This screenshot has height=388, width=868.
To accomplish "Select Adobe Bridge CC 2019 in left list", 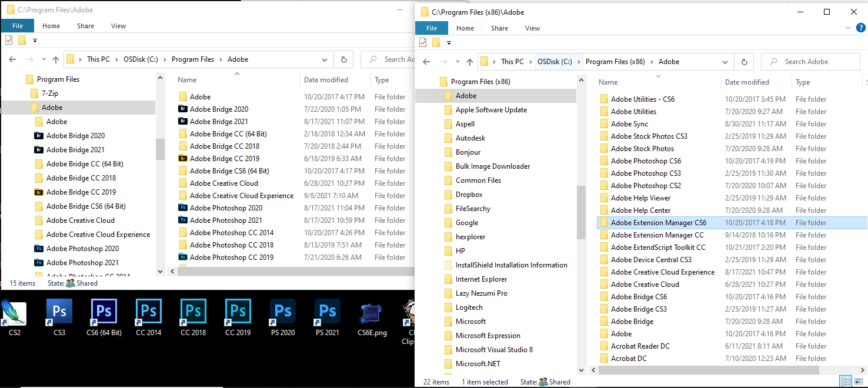I will 224,158.
